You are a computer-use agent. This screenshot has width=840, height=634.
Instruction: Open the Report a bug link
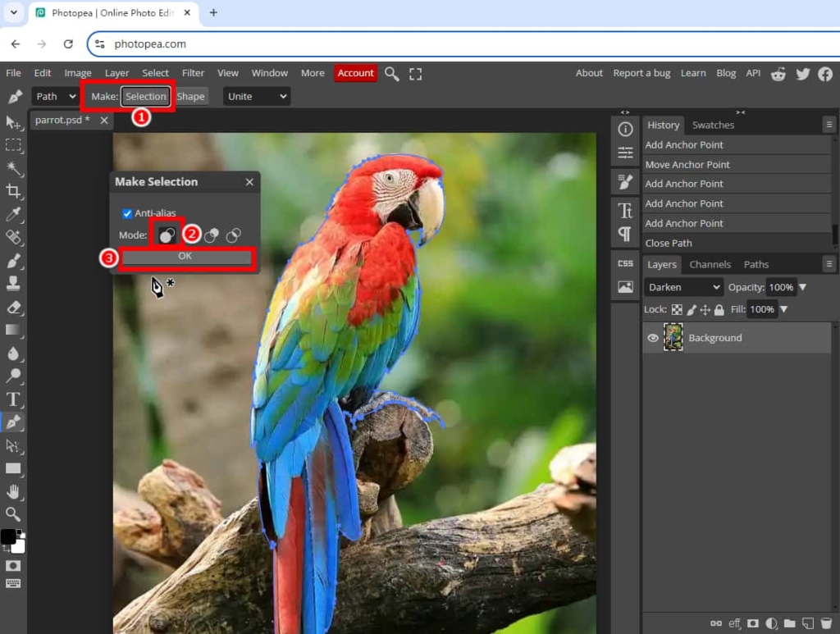pos(641,73)
